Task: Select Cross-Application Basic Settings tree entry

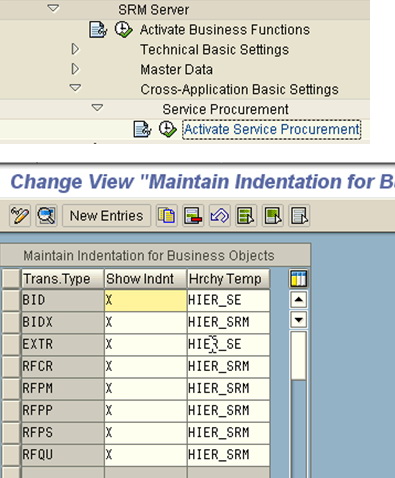Action: coord(239,89)
